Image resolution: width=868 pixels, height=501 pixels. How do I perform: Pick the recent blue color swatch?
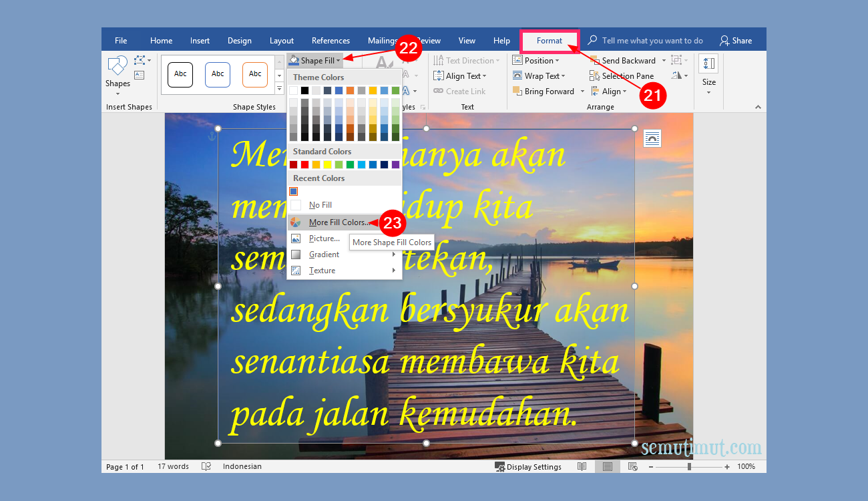(293, 191)
